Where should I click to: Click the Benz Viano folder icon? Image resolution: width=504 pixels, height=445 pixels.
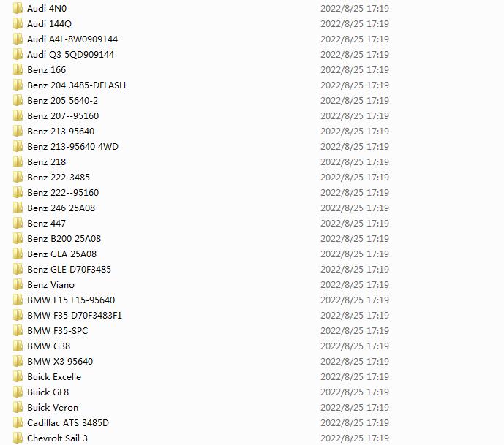[x=18, y=284]
